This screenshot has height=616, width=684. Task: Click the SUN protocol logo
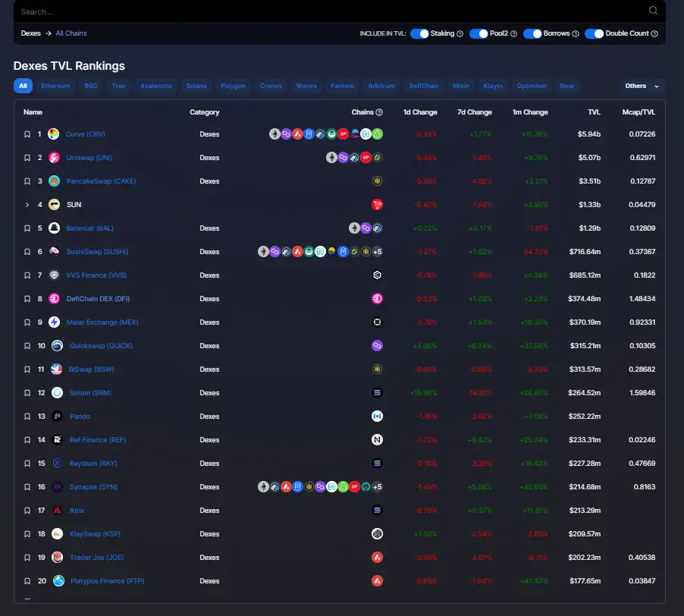point(54,205)
